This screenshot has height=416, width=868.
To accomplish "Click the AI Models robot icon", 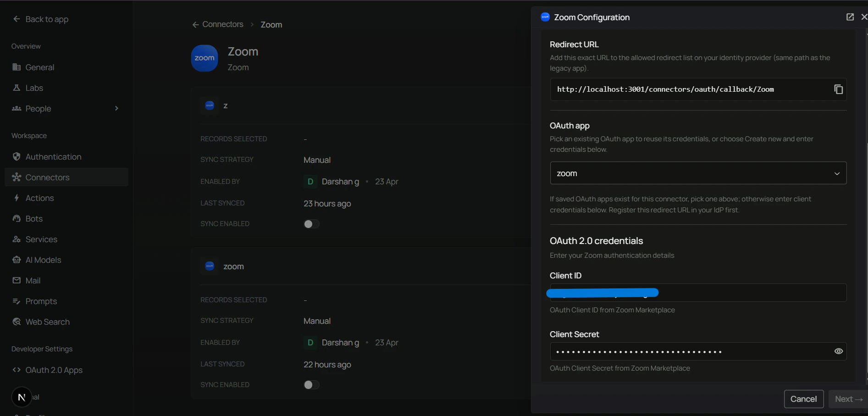I will coord(17,260).
